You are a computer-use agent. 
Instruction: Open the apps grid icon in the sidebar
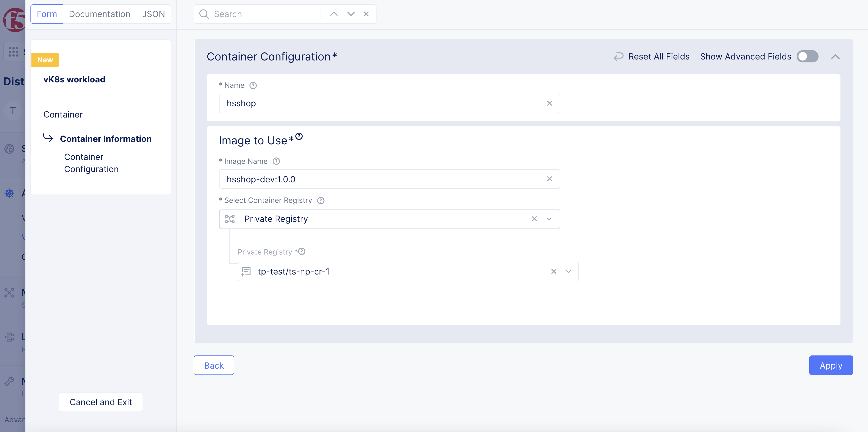(x=13, y=51)
